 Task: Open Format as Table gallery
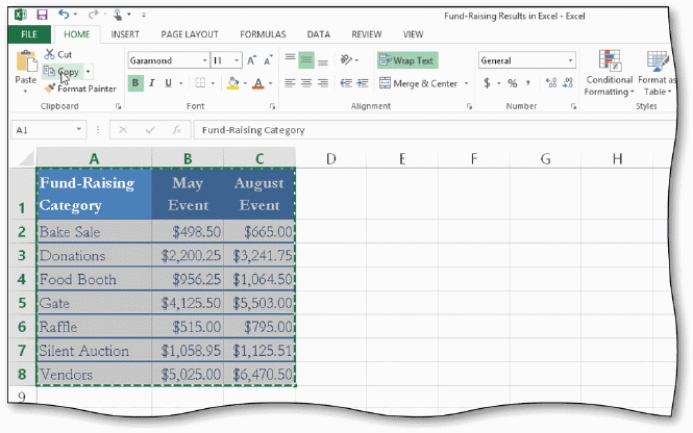[657, 73]
